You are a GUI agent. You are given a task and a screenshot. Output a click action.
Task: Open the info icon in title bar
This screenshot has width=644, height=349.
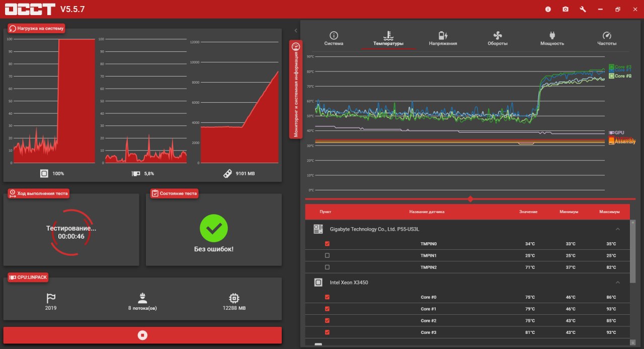(x=548, y=9)
